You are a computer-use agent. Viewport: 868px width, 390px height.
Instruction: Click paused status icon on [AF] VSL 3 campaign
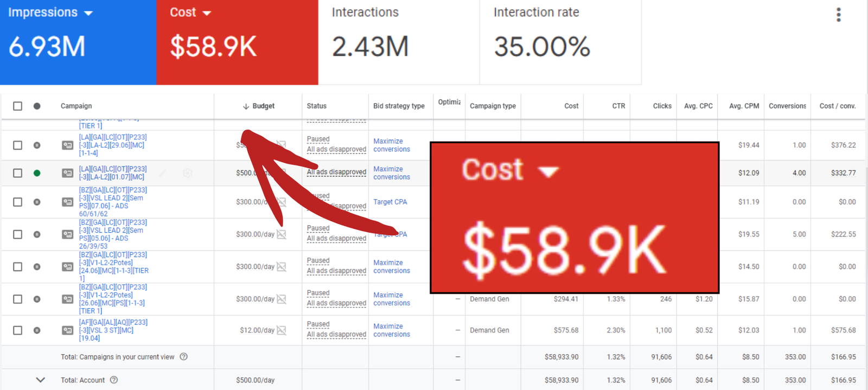click(37, 330)
